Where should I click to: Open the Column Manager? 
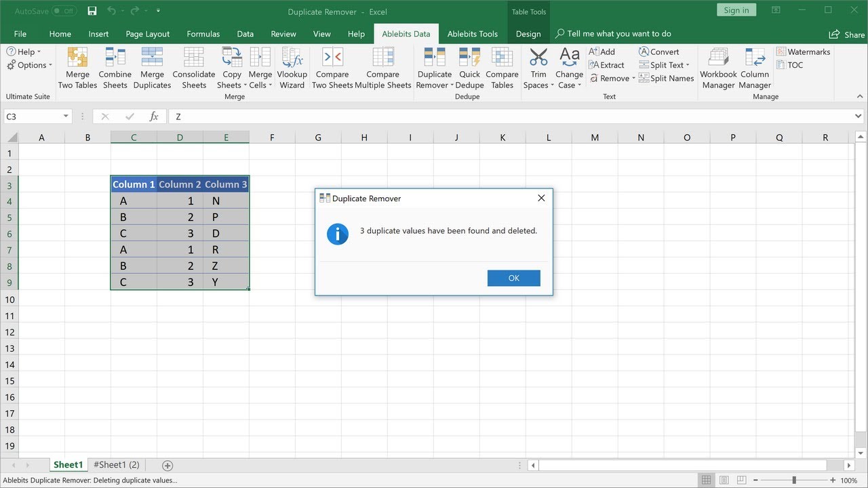click(x=755, y=68)
